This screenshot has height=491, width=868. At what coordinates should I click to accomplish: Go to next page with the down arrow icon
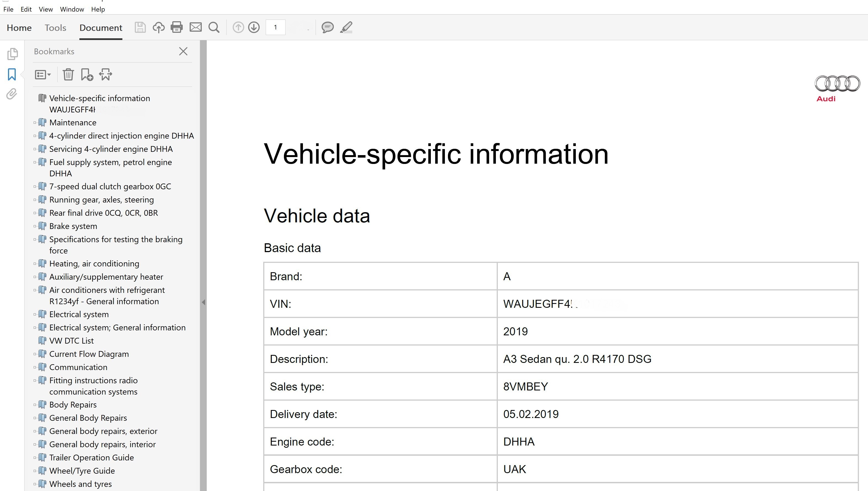(x=254, y=27)
